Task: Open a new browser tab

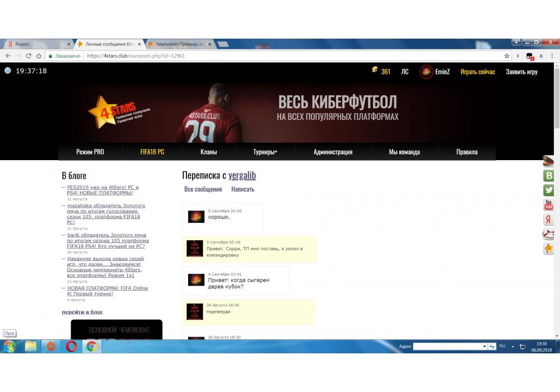Action: (x=223, y=44)
